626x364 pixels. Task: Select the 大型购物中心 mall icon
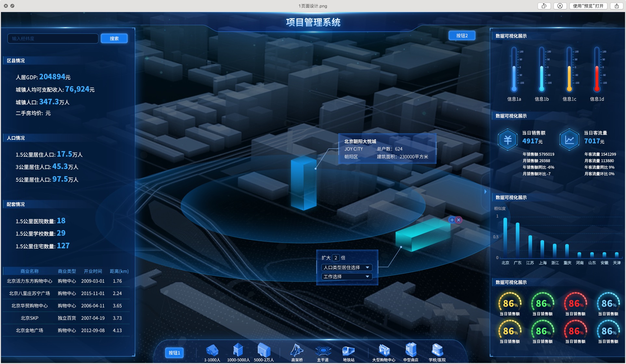click(x=384, y=350)
